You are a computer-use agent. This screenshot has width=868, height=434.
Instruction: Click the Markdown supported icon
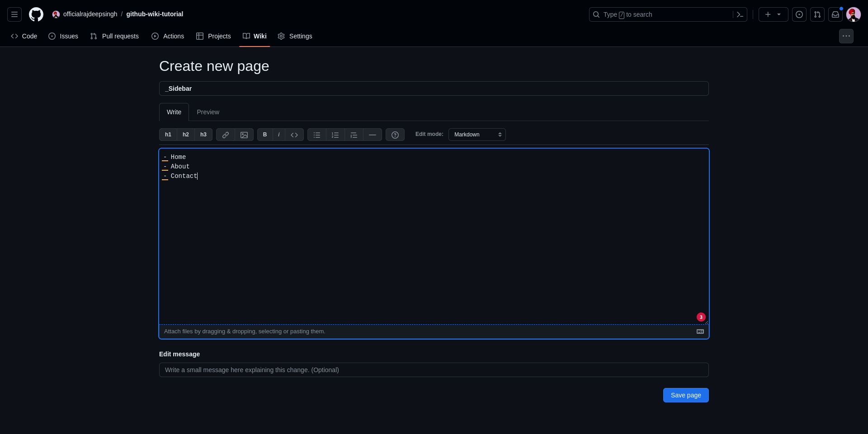[700, 331]
